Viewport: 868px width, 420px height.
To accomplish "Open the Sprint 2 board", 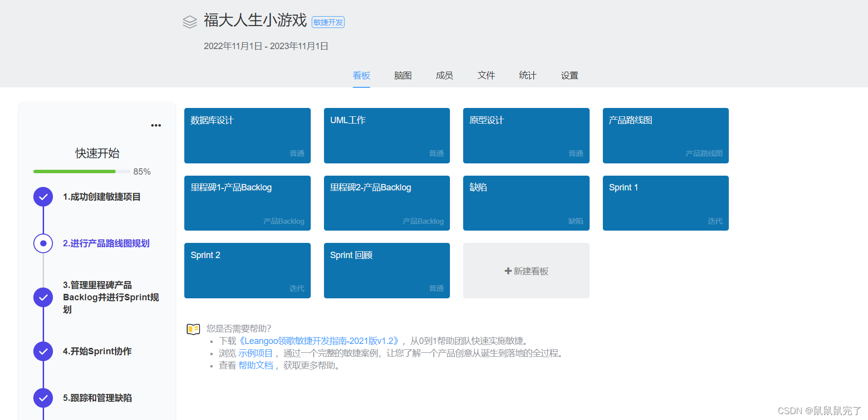I will coord(248,270).
